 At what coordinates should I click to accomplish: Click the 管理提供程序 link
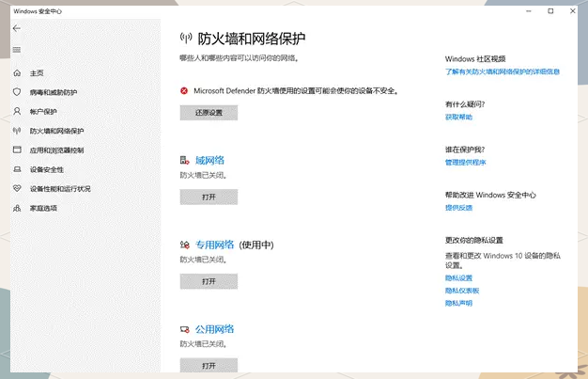(465, 163)
